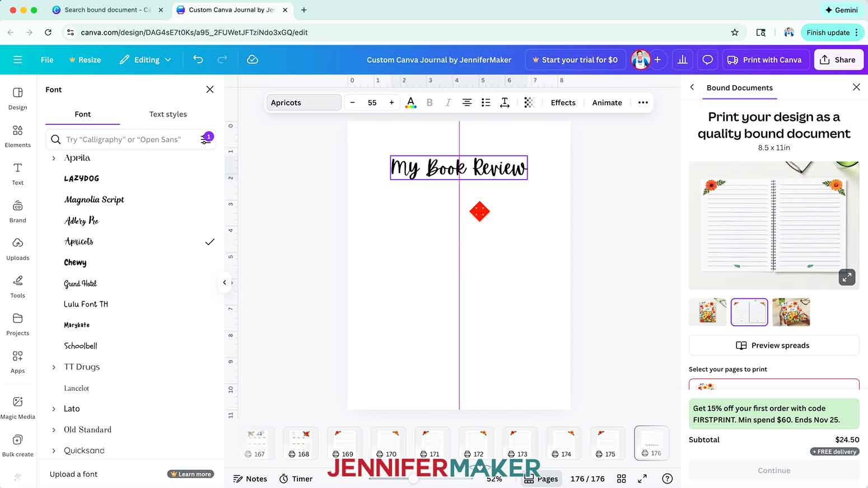
Task: Close the Font panel
Action: (210, 90)
